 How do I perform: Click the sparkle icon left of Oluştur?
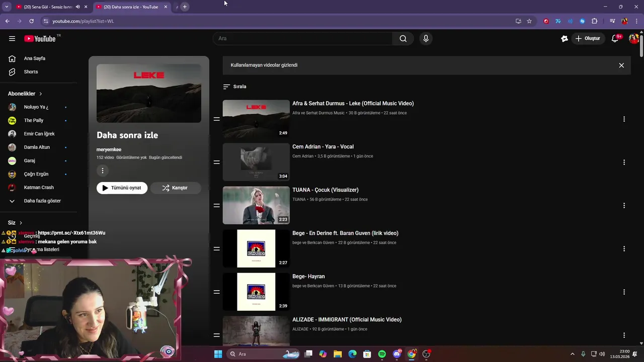pos(565,39)
